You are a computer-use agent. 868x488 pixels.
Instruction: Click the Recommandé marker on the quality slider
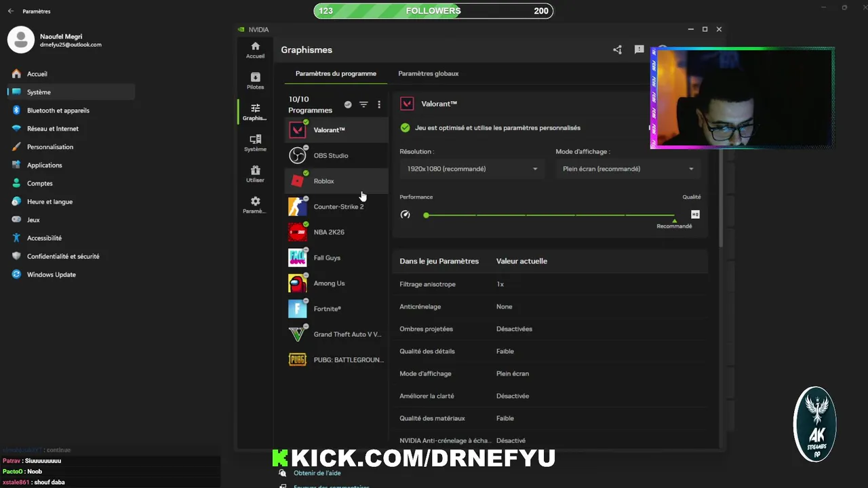click(x=674, y=224)
